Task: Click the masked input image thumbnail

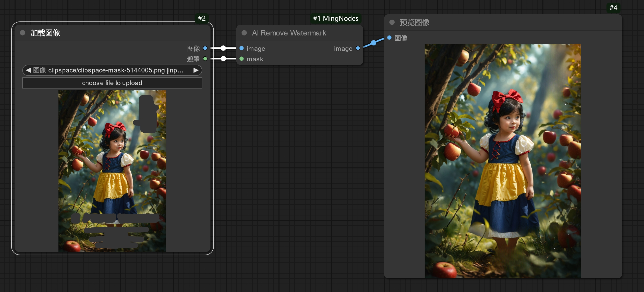Action: (x=112, y=171)
